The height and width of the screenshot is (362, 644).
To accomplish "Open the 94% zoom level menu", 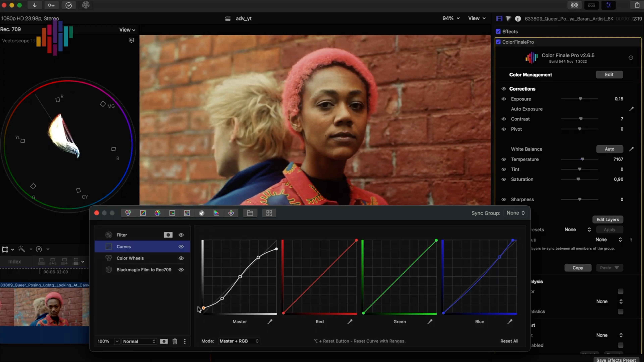I will [450, 18].
